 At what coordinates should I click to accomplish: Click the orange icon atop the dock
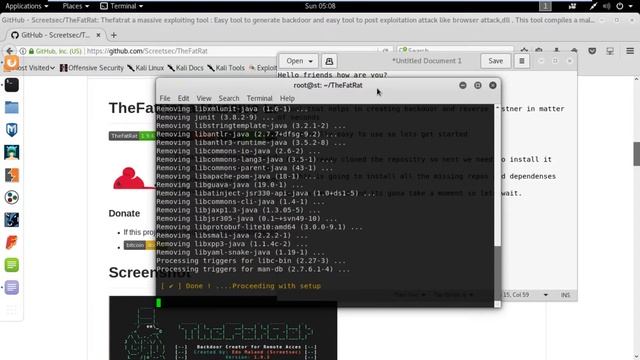(11, 63)
